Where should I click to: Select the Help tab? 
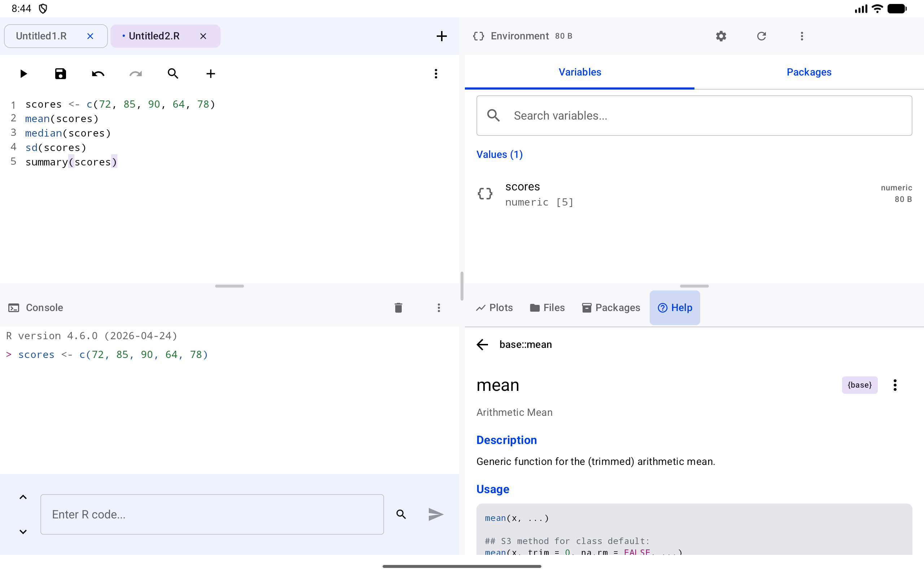(x=675, y=308)
